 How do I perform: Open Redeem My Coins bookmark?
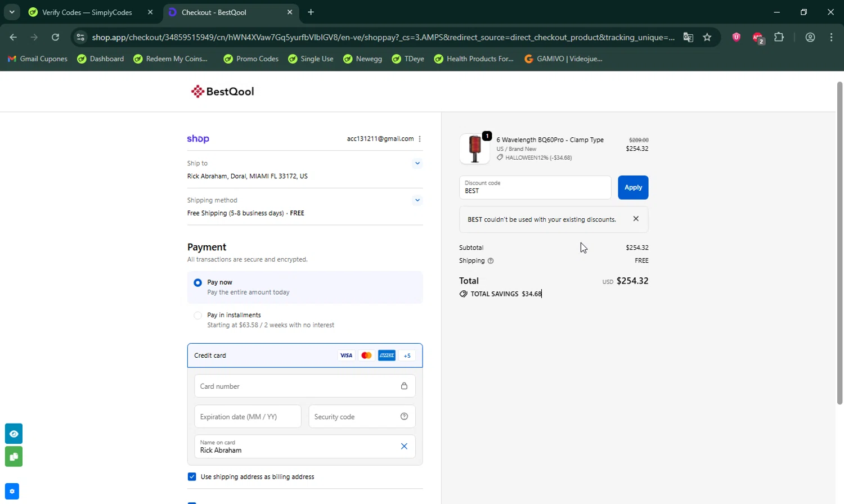(x=170, y=58)
